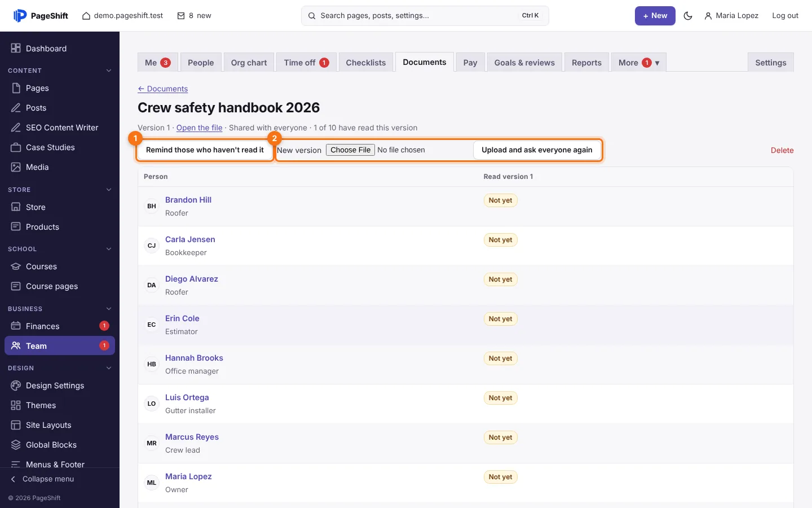Switch to the Time off tab
The width and height of the screenshot is (812, 508).
306,63
